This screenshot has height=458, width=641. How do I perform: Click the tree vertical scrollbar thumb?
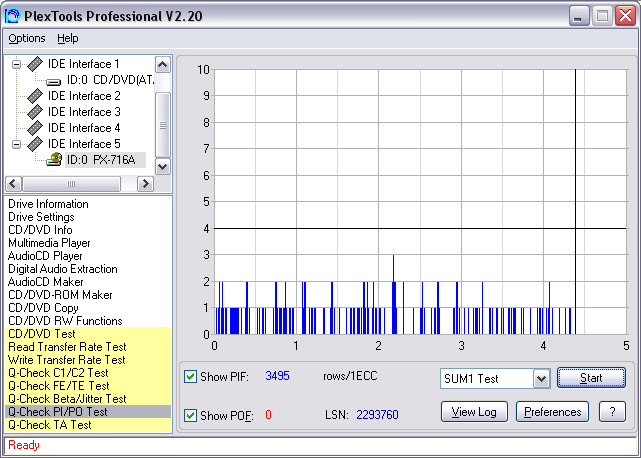click(163, 125)
